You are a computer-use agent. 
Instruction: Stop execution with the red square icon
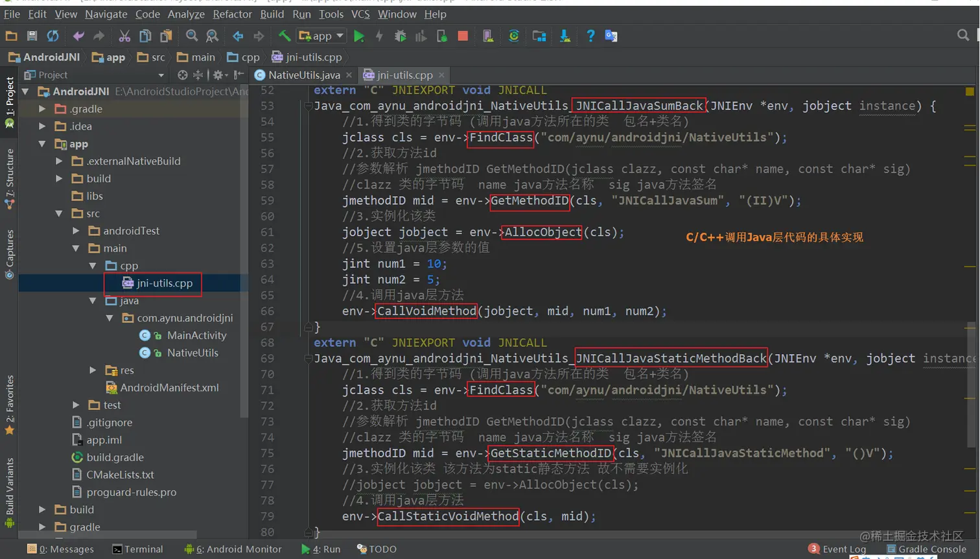[463, 36]
